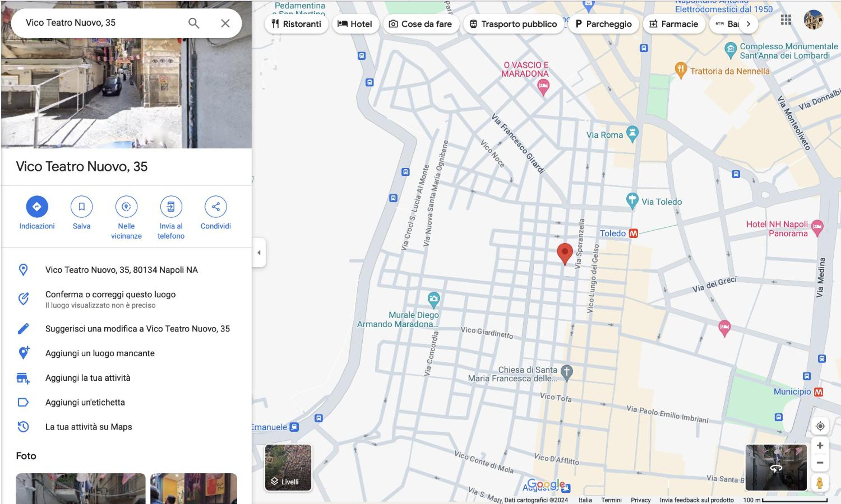841x504 pixels.
Task: Select the Trasporto pubblico chip
Action: pyautogui.click(x=513, y=24)
